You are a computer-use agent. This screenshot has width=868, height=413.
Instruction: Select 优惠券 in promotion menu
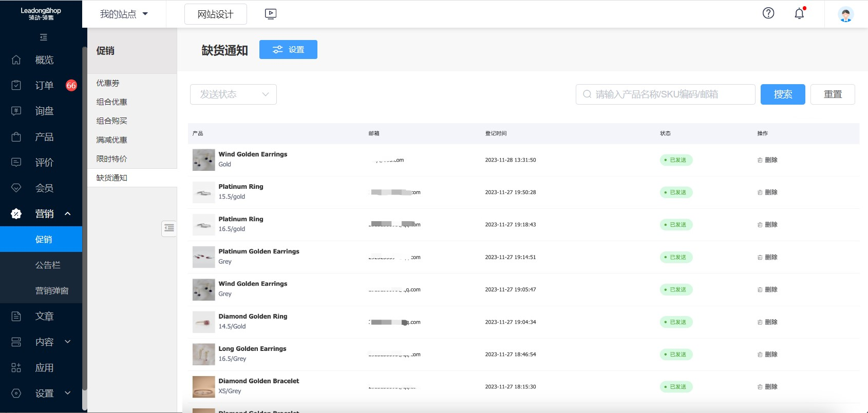[108, 83]
